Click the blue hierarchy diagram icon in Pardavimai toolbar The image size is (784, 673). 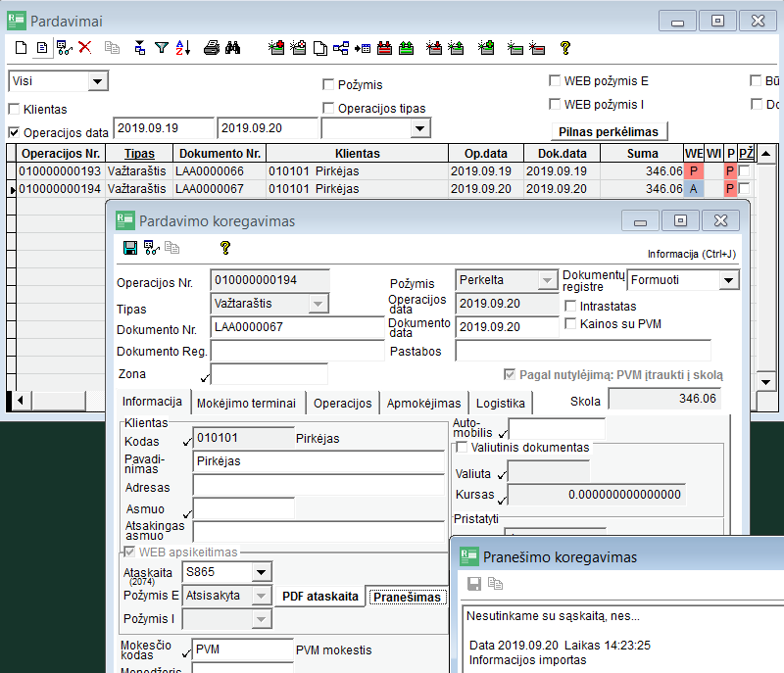click(341, 48)
